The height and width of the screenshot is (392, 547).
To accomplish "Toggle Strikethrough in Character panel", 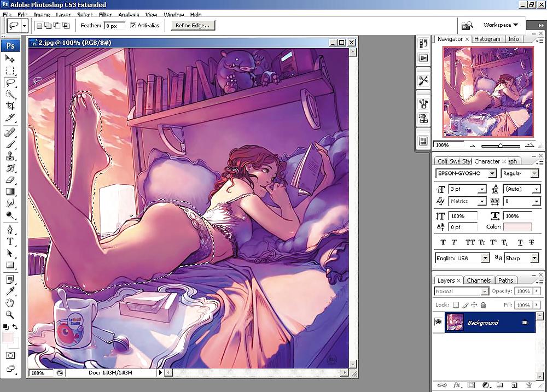I will [x=531, y=242].
